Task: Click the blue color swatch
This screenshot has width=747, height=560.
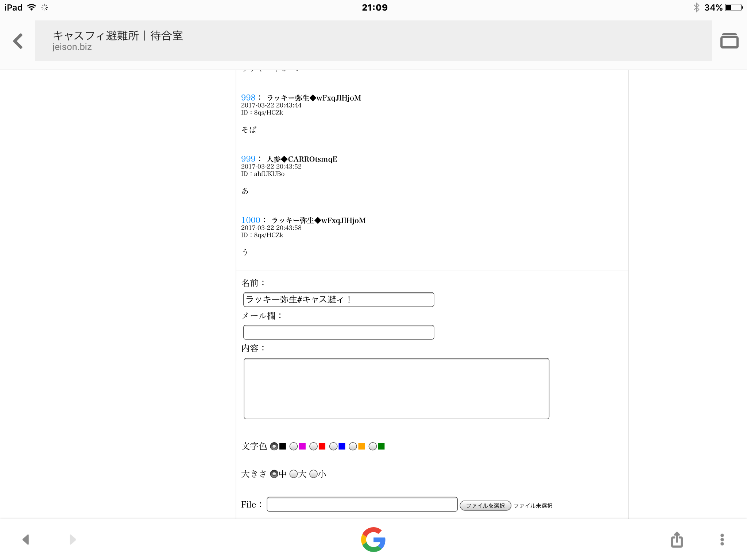Action: [342, 447]
